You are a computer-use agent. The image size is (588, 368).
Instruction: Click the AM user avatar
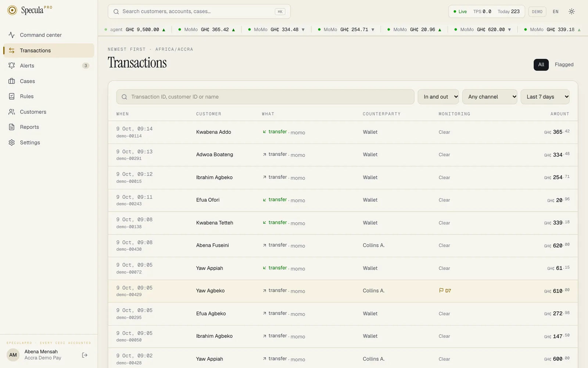[13, 355]
